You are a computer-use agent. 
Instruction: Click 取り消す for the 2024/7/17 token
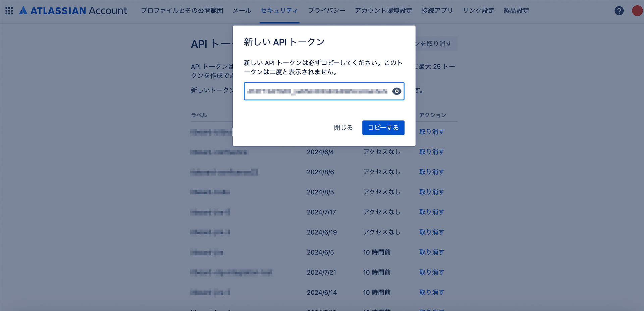(431, 212)
